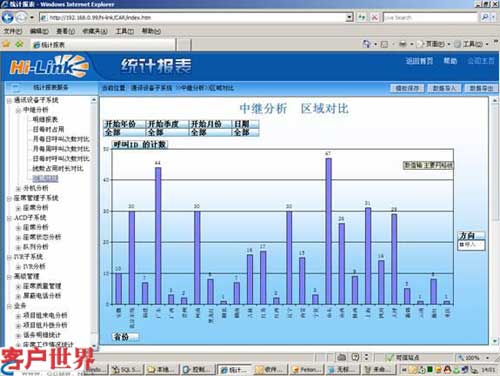Click the Hi-Link logo

[49, 66]
